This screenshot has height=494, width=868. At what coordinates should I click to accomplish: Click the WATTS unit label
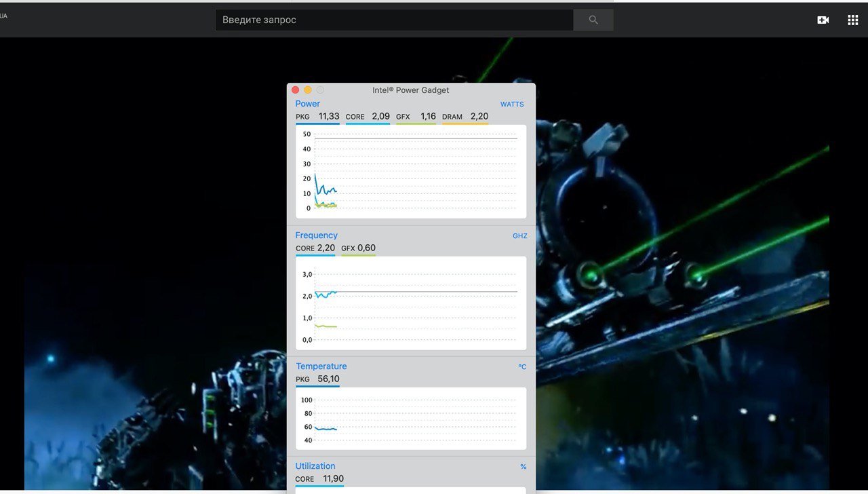512,104
